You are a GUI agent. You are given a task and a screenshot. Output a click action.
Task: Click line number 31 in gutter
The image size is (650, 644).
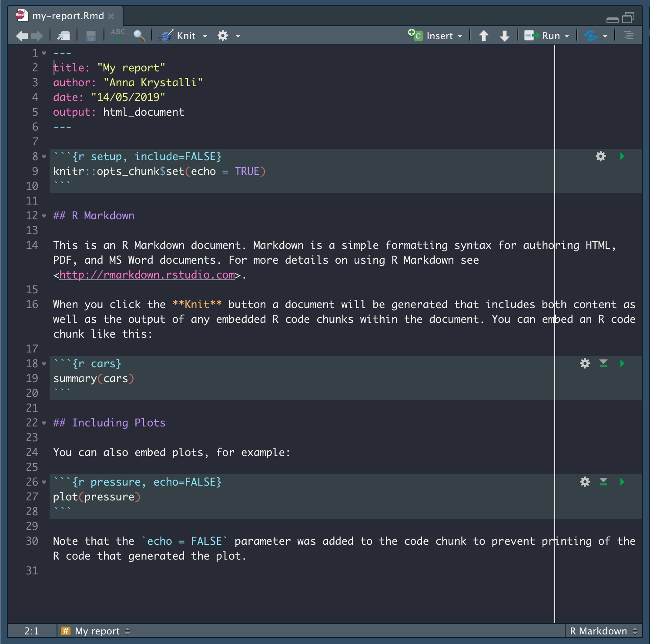[32, 571]
